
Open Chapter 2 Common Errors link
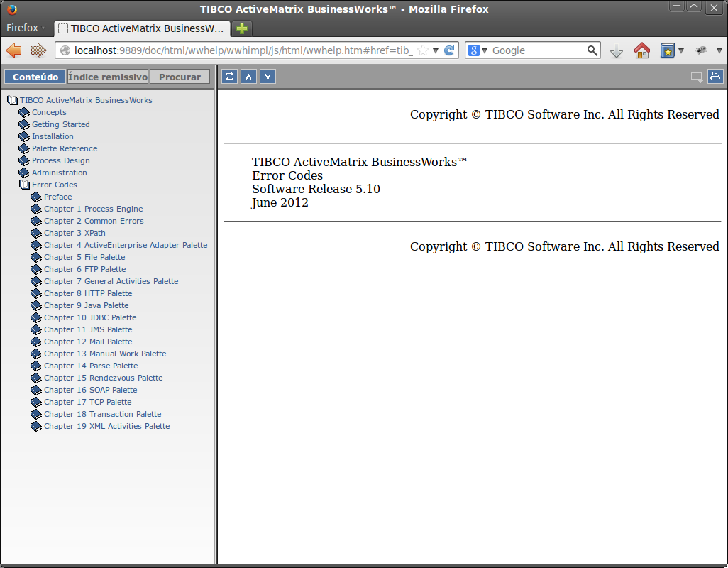pos(94,221)
